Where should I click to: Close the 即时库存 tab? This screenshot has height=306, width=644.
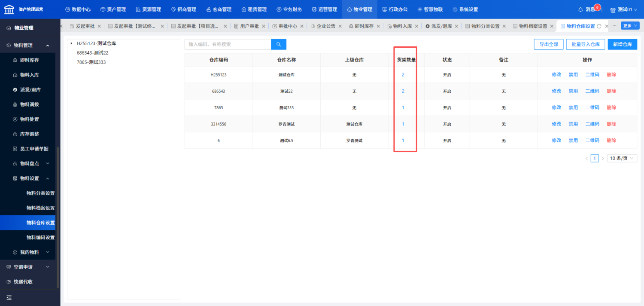click(x=378, y=26)
